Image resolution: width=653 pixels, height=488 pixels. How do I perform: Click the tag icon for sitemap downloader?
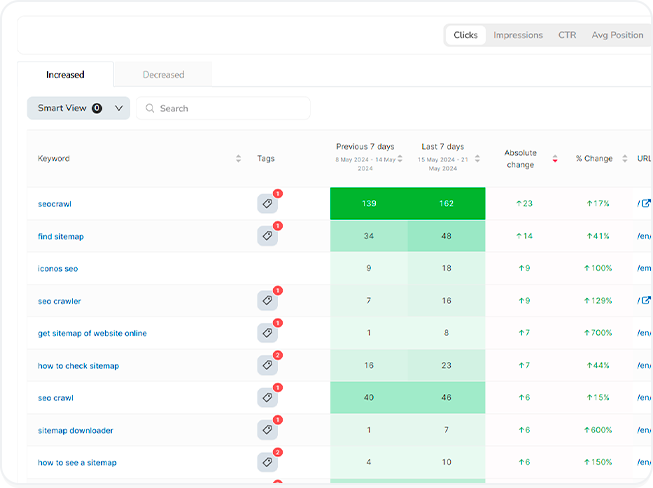coord(267,431)
